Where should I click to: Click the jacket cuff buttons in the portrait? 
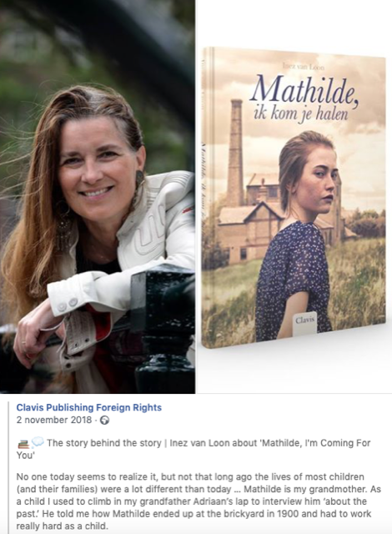pyautogui.click(x=67, y=305)
